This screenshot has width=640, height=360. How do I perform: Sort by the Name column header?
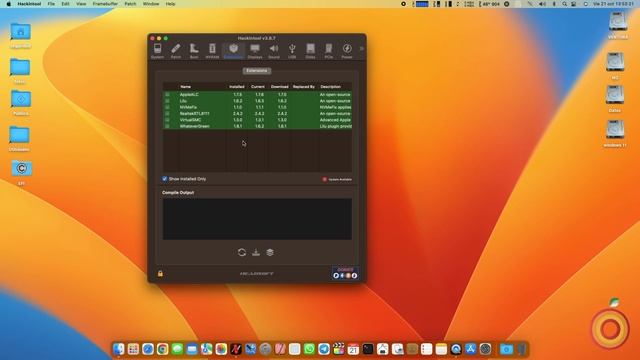pyautogui.click(x=186, y=87)
